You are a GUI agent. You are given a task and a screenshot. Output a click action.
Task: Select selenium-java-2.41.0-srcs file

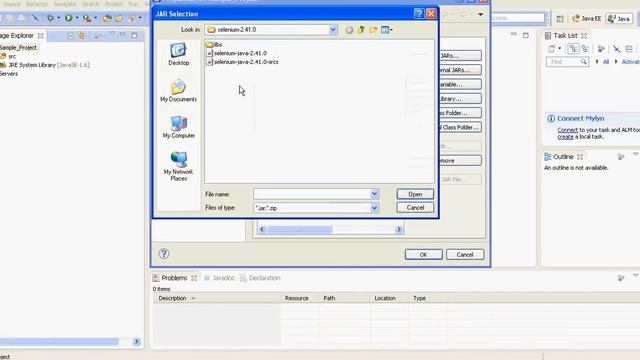(242, 62)
